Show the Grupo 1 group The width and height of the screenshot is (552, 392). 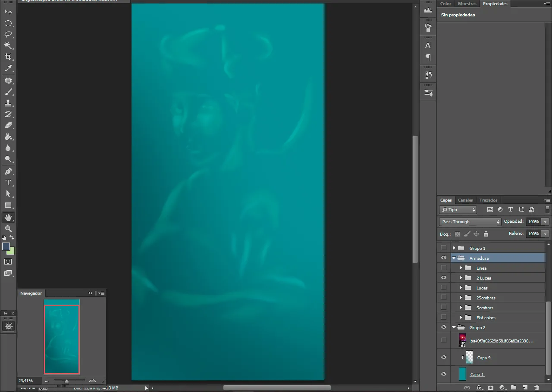pos(443,248)
